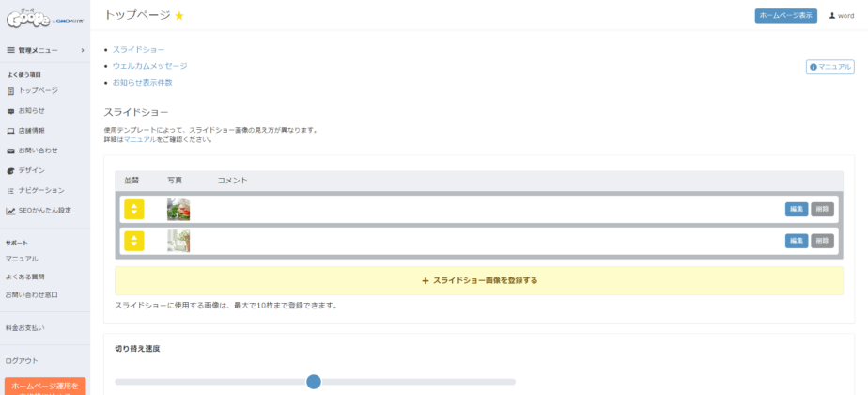
Task: Open the word user account menu
Action: tap(841, 16)
